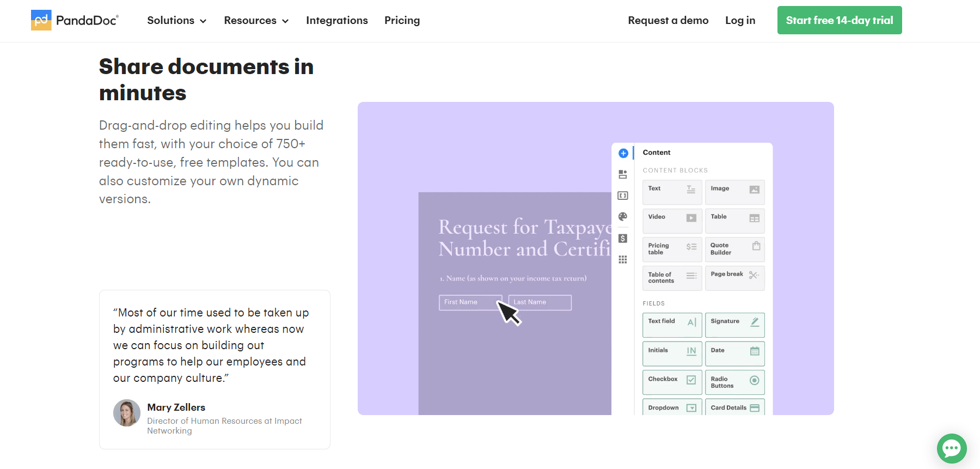980x469 pixels.
Task: Click the dollar pricing sidebar icon
Action: [623, 239]
